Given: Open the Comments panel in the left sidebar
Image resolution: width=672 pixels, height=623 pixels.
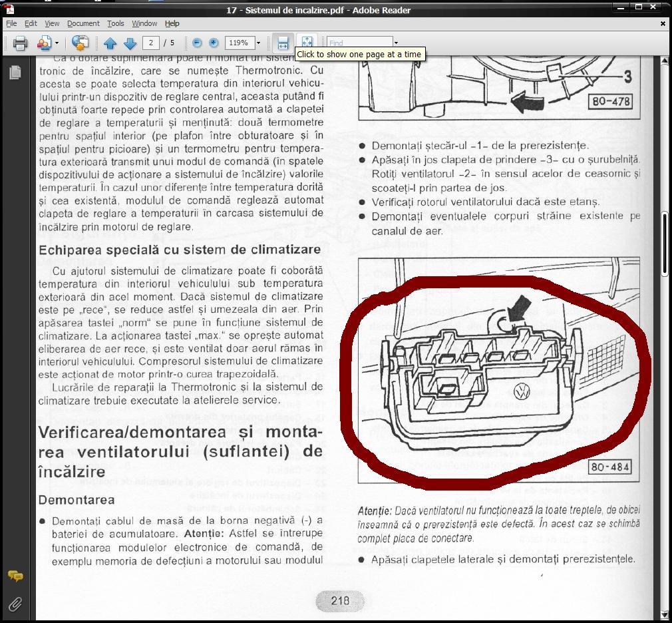Looking at the screenshot, I should [15, 576].
